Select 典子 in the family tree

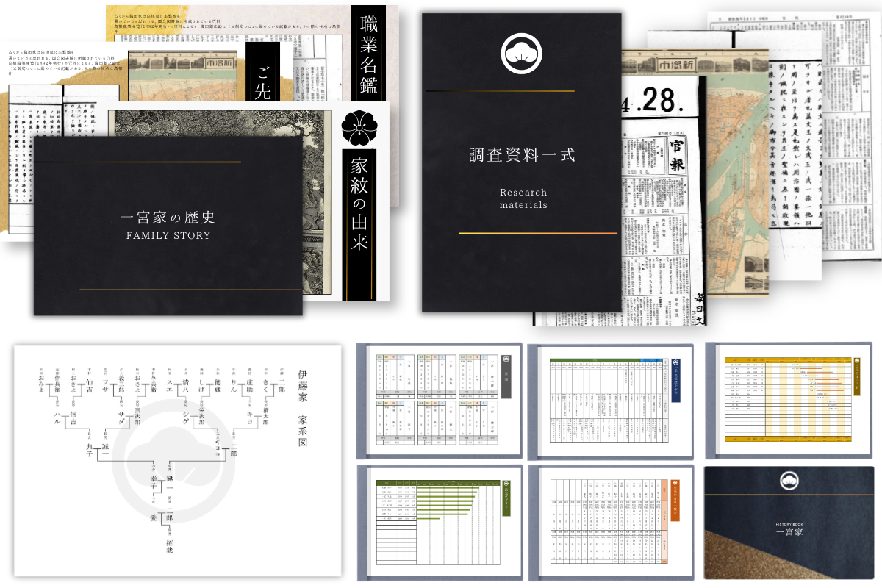pyautogui.click(x=89, y=450)
